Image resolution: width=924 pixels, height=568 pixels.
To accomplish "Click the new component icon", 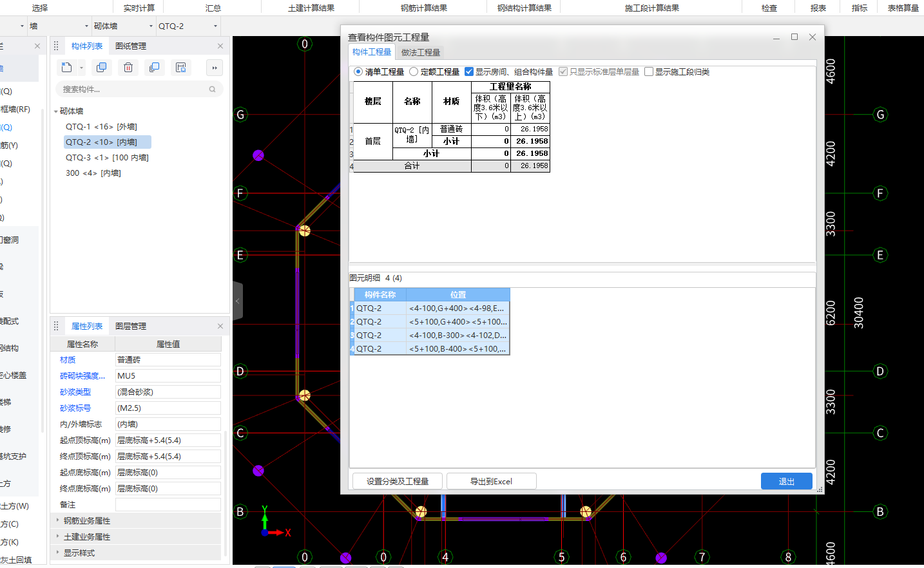I will (66, 67).
